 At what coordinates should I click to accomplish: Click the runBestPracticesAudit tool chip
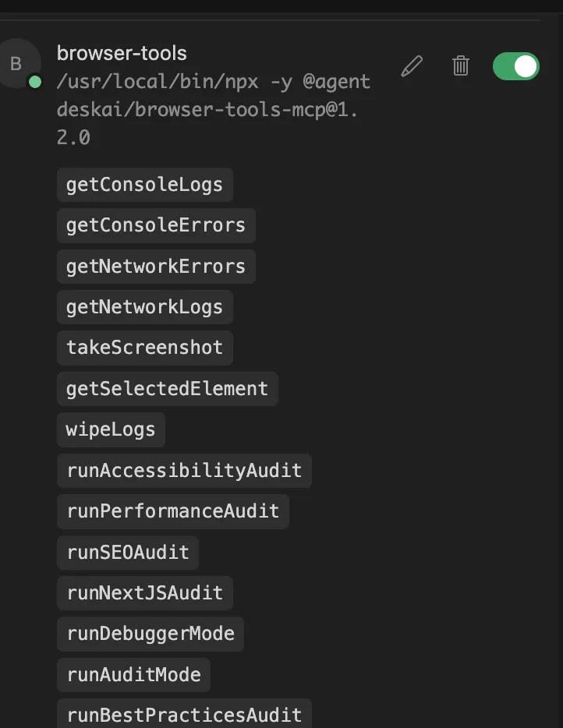pos(184,714)
